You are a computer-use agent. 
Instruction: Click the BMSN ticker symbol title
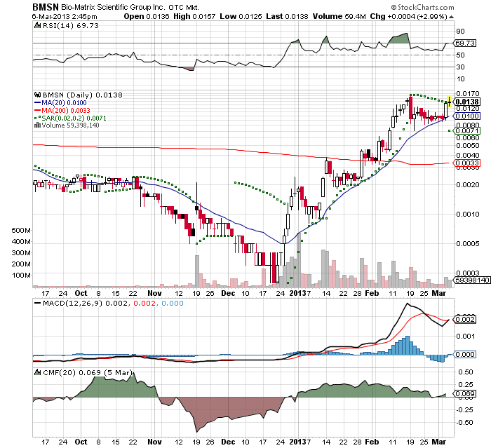pos(46,7)
